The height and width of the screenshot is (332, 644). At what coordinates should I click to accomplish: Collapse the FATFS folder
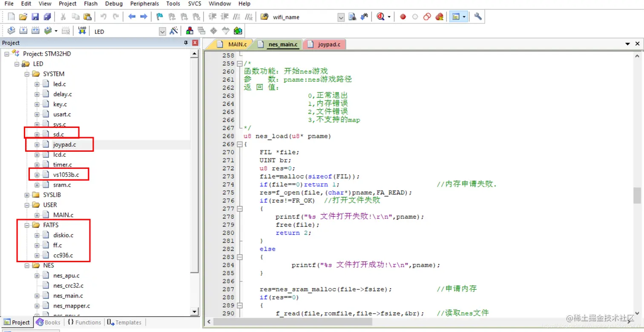click(x=27, y=225)
